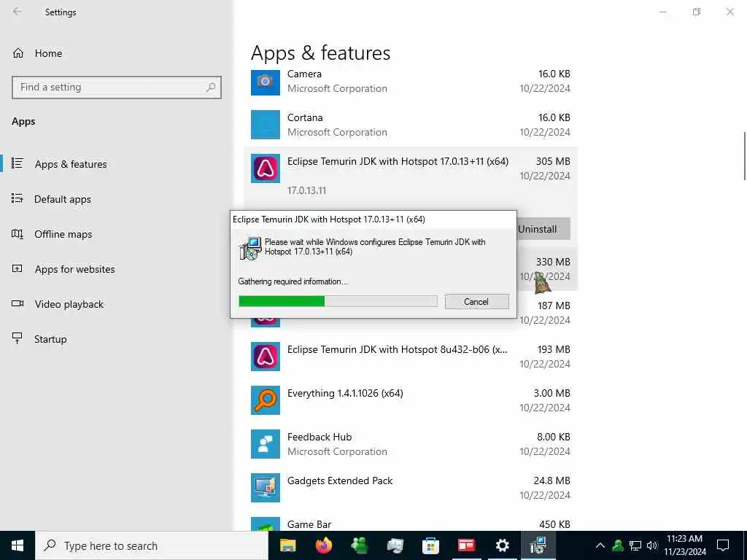The height and width of the screenshot is (560, 747).
Task: Click the installer icon in the dialog
Action: 250,248
